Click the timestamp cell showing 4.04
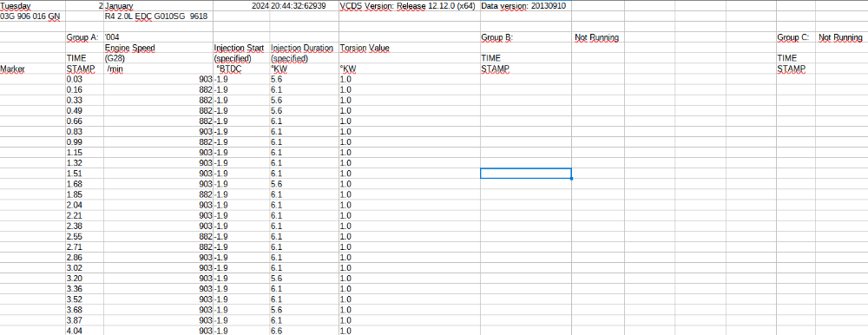Viewport: 868px width, 335px height. (84, 332)
